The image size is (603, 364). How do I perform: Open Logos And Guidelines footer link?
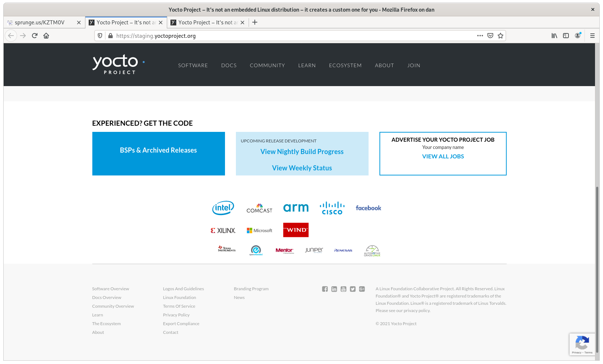click(184, 289)
